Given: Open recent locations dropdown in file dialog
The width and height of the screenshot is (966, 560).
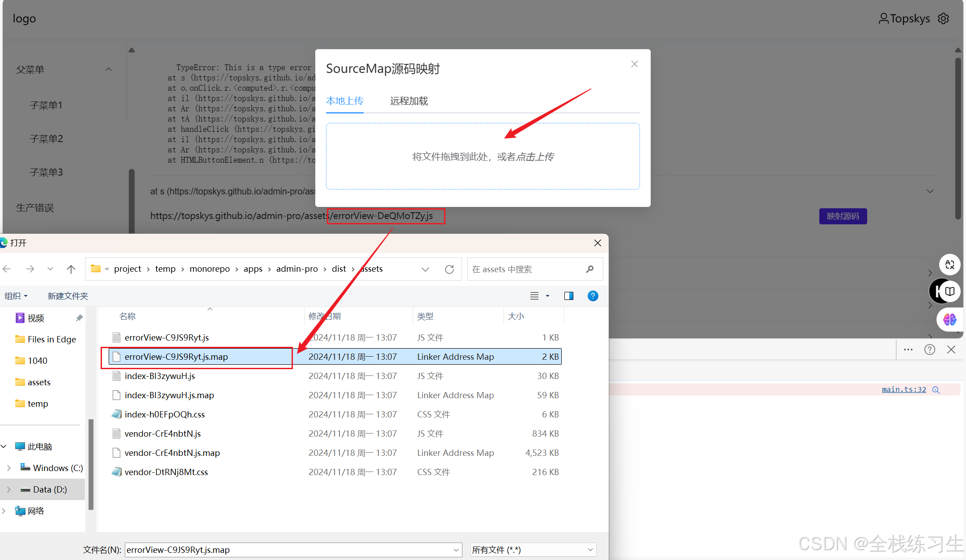Looking at the screenshot, I should pos(50,269).
